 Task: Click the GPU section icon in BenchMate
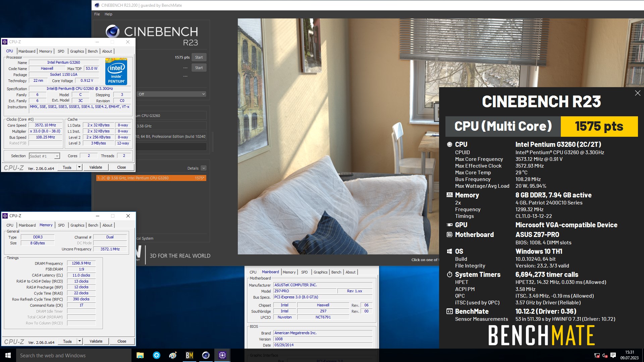point(449,225)
